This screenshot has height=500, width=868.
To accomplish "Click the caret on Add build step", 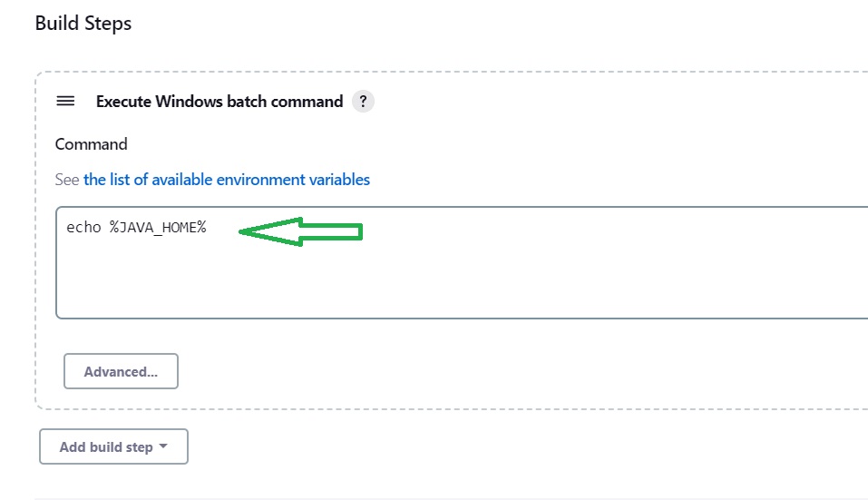I will pyautogui.click(x=162, y=446).
